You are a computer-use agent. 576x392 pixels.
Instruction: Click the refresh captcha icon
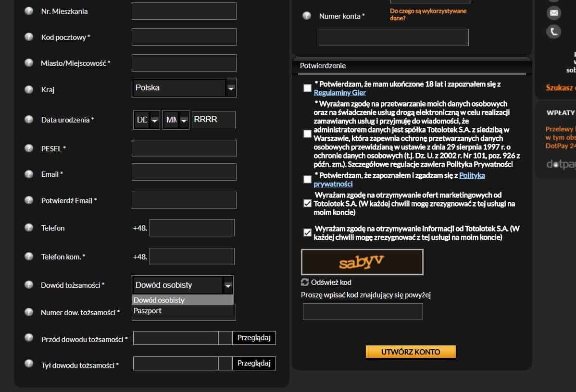(304, 282)
